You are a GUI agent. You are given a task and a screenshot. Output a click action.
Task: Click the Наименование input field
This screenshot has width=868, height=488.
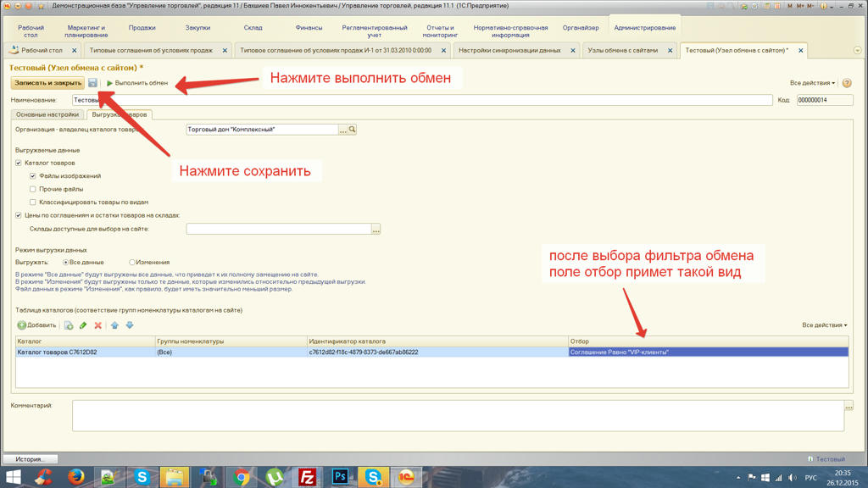point(422,100)
